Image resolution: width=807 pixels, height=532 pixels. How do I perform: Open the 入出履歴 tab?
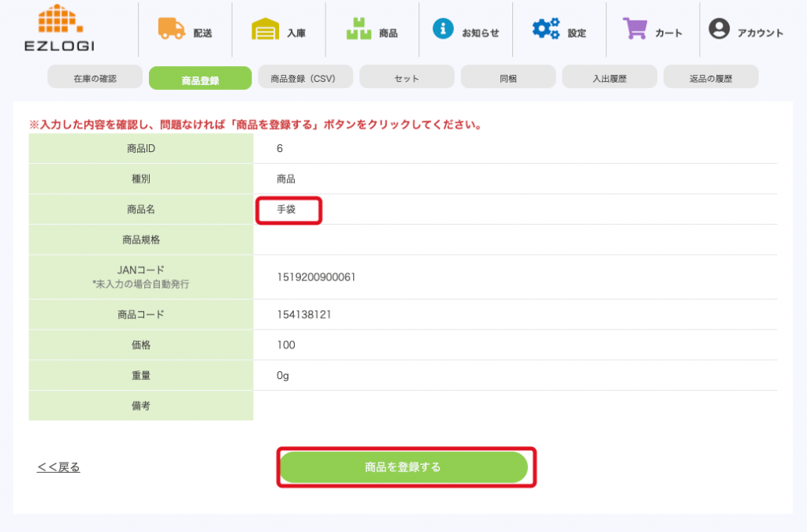click(x=609, y=78)
